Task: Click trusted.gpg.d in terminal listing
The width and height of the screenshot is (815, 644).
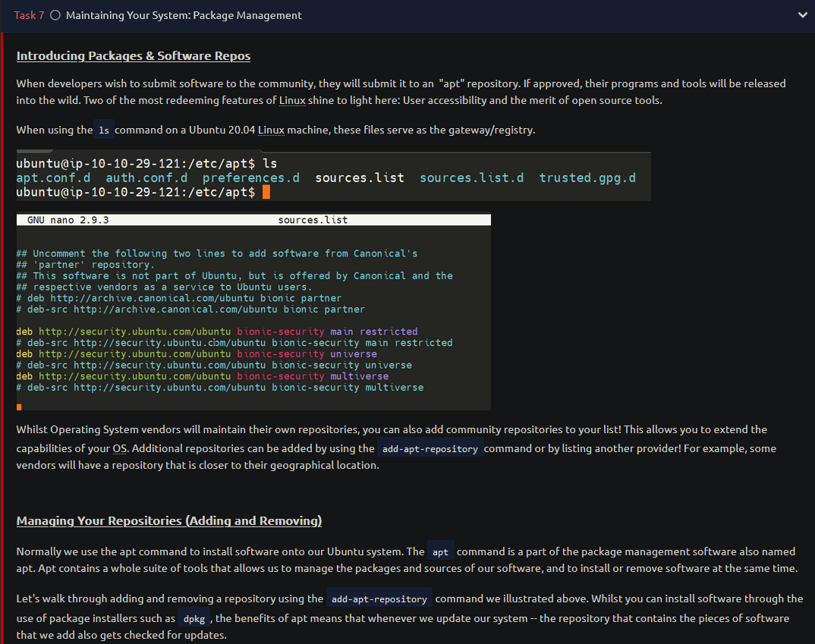Action: point(587,177)
